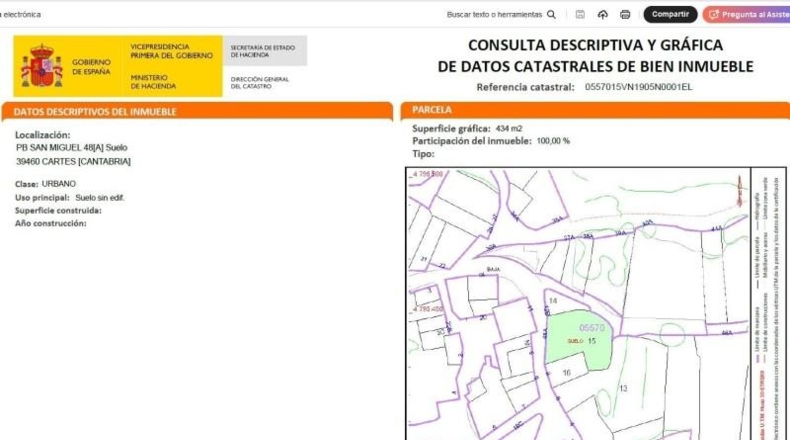Click the 'Suelo sin edif.' value

coord(100,198)
